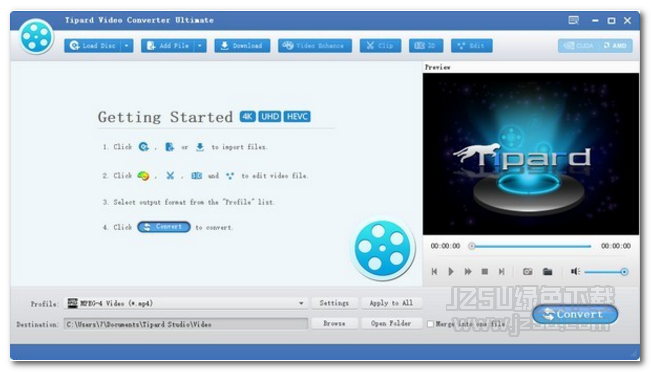The height and width of the screenshot is (372, 651).
Task: Click the load disc icon in step 1
Action: pyautogui.click(x=144, y=147)
